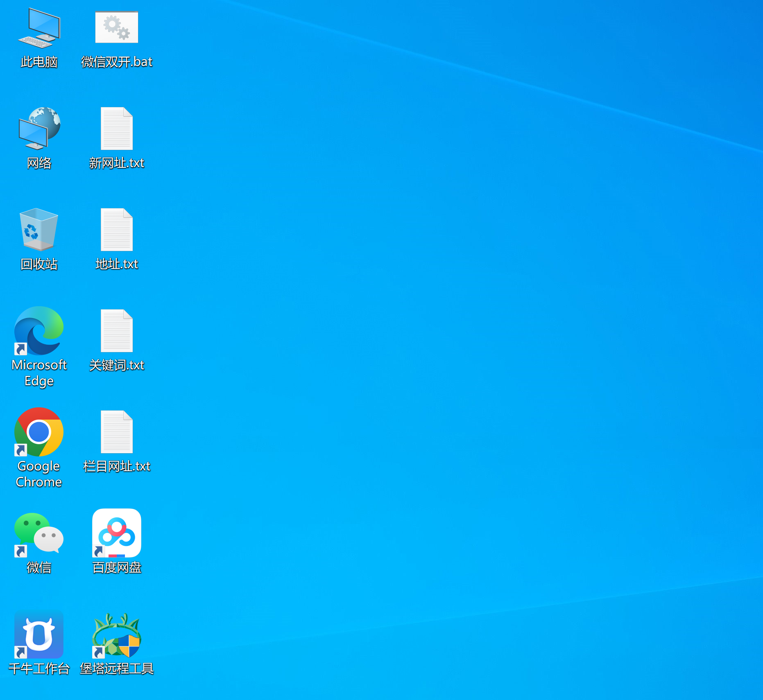The image size is (763, 700).
Task: Select the 栏目网址.txt file icon
Action: click(x=117, y=432)
